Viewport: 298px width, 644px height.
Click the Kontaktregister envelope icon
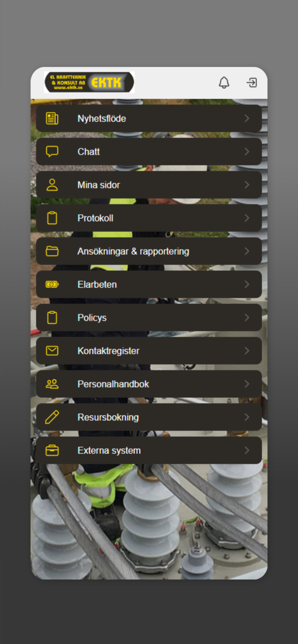click(52, 351)
